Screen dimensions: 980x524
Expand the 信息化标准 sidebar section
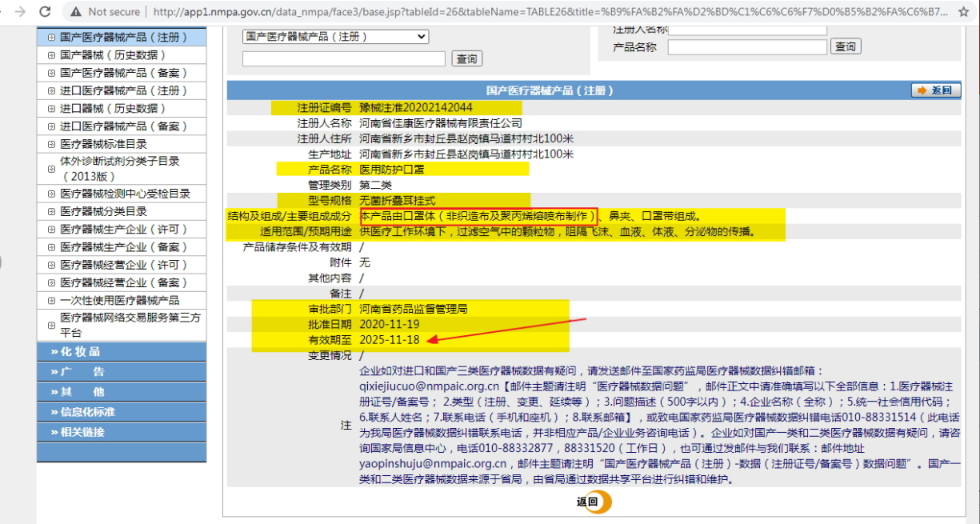coord(122,412)
